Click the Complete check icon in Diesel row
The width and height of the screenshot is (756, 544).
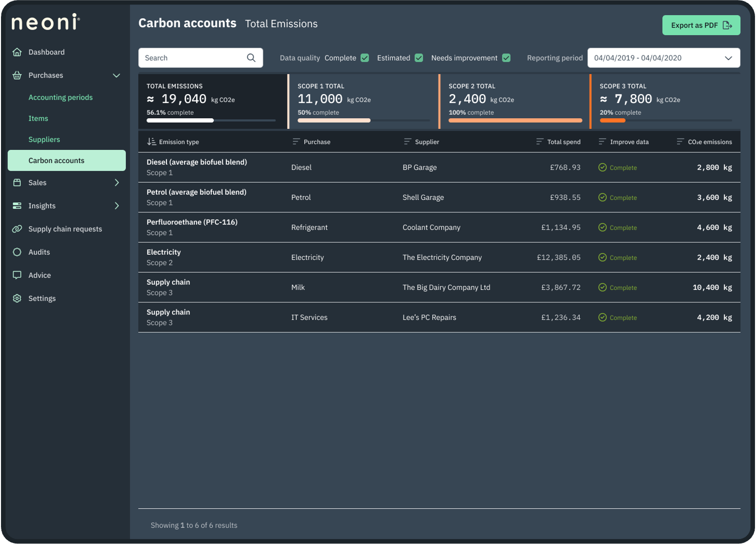pos(602,168)
